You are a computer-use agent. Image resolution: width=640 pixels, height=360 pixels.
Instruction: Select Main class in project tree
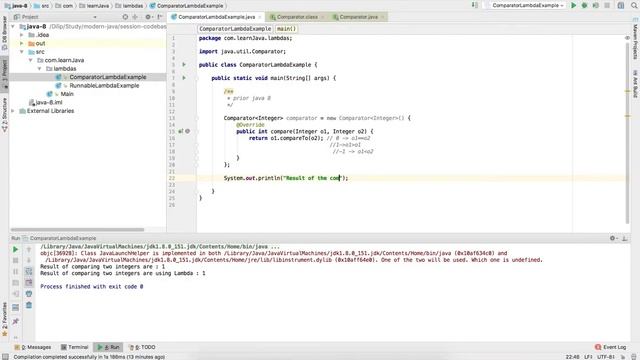pos(67,94)
